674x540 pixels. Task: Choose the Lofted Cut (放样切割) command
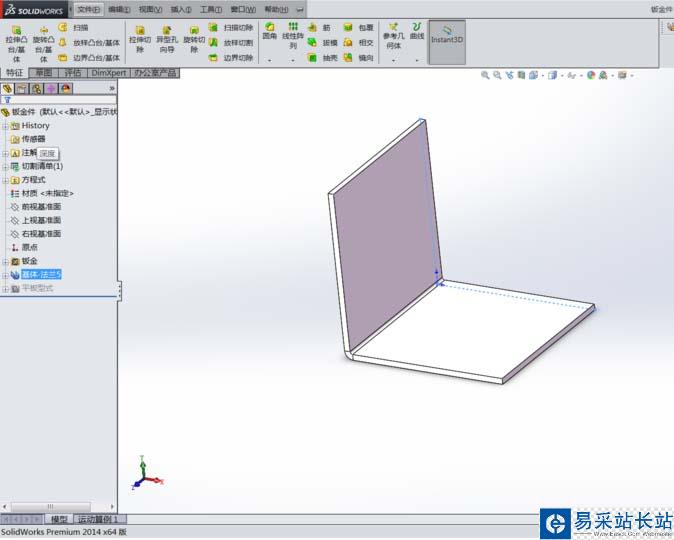pos(231,43)
